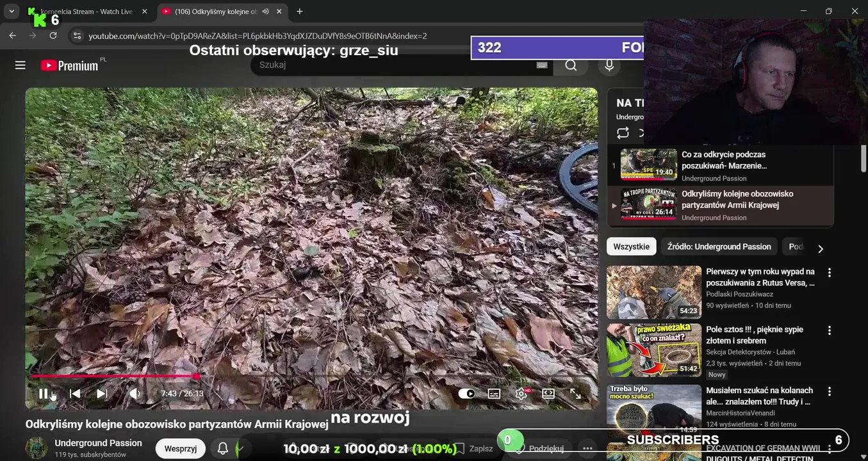Open player settings gear icon
This screenshot has width=868, height=461.
point(521,394)
